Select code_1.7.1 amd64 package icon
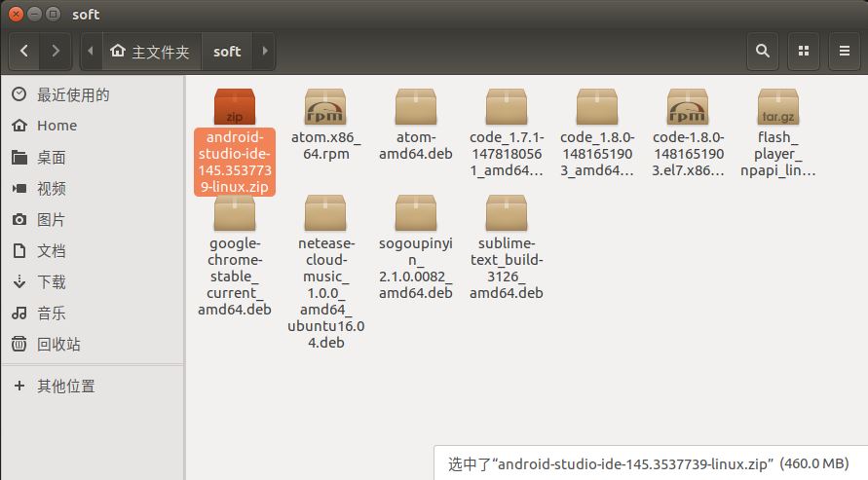 507,107
